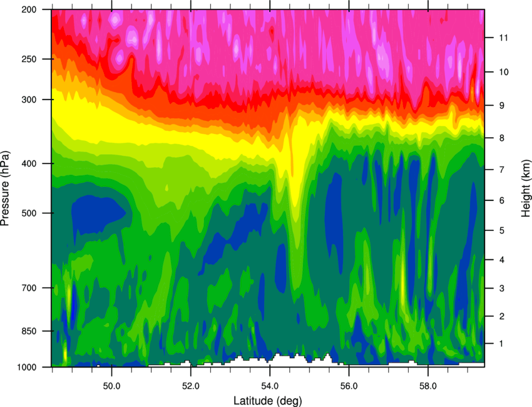Viewport: 532px width, 407px height.
Task: Click the 3 km height label
Action: click(502, 289)
